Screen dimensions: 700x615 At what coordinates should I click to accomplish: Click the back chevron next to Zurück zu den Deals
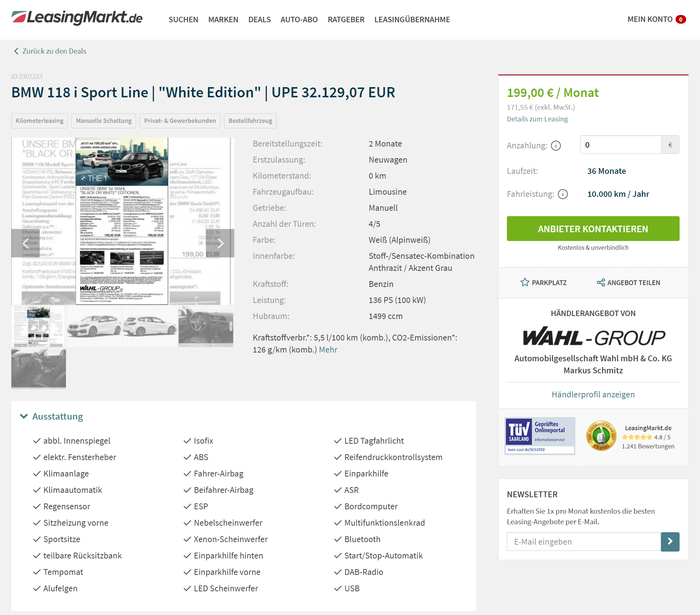pyautogui.click(x=16, y=51)
